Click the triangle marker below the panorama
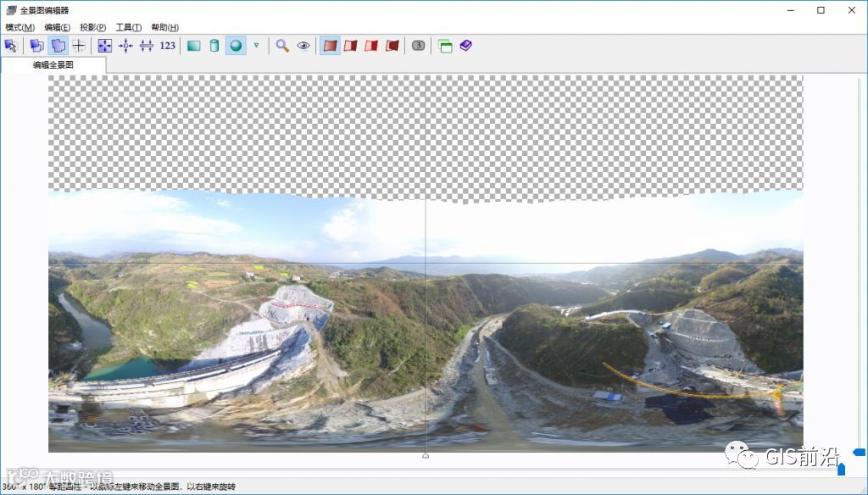This screenshot has width=868, height=495. click(x=426, y=456)
